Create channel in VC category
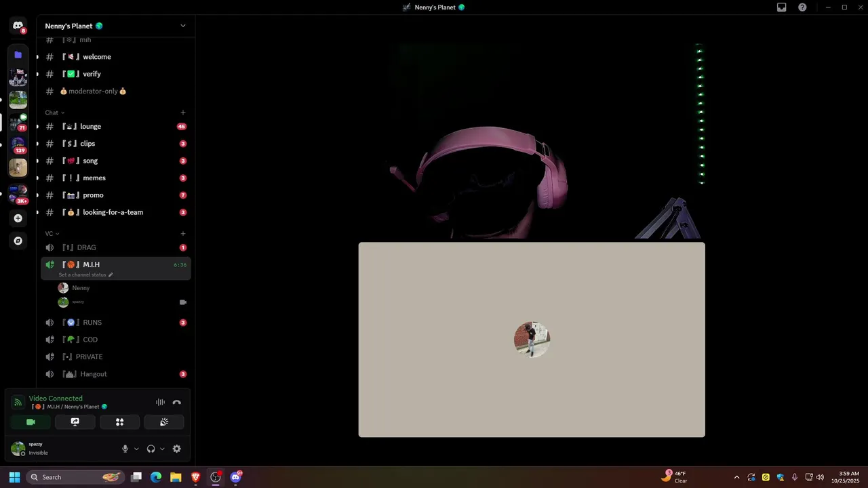The height and width of the screenshot is (488, 868). coord(183,234)
